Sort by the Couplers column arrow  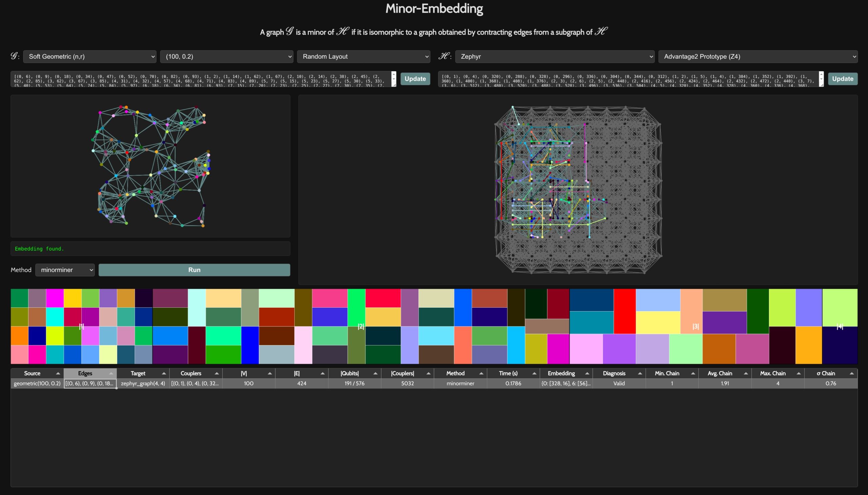[x=217, y=373]
